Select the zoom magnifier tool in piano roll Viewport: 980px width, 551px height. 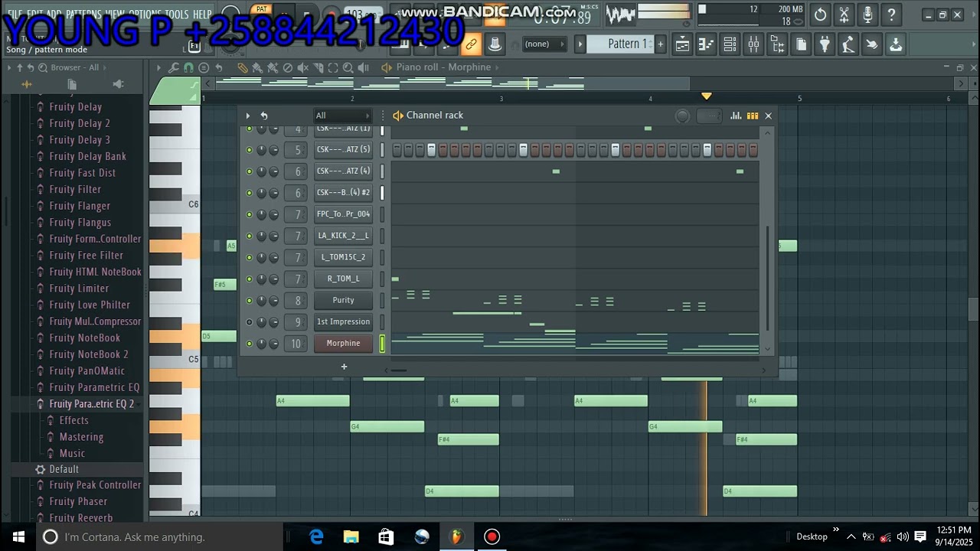(x=348, y=67)
